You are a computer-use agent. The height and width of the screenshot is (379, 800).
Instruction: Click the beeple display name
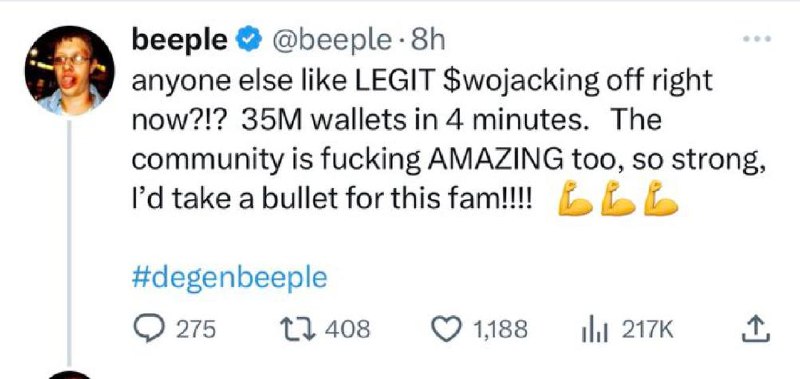(180, 40)
